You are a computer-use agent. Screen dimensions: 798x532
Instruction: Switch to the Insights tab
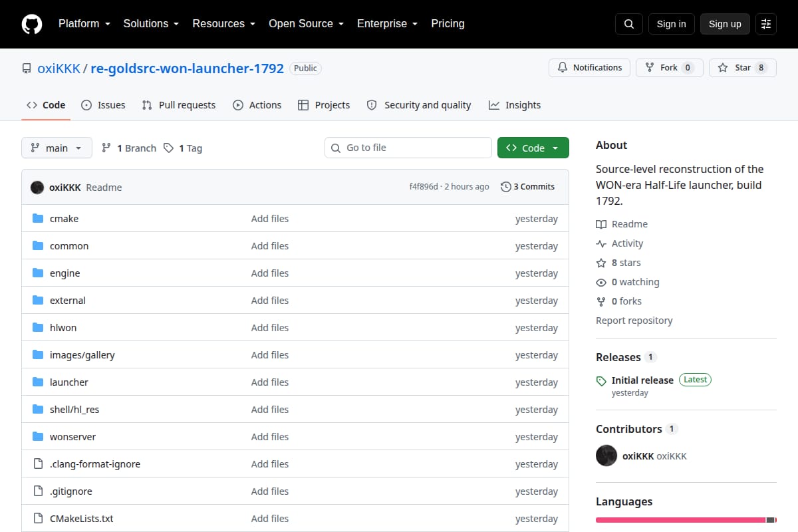click(x=515, y=105)
